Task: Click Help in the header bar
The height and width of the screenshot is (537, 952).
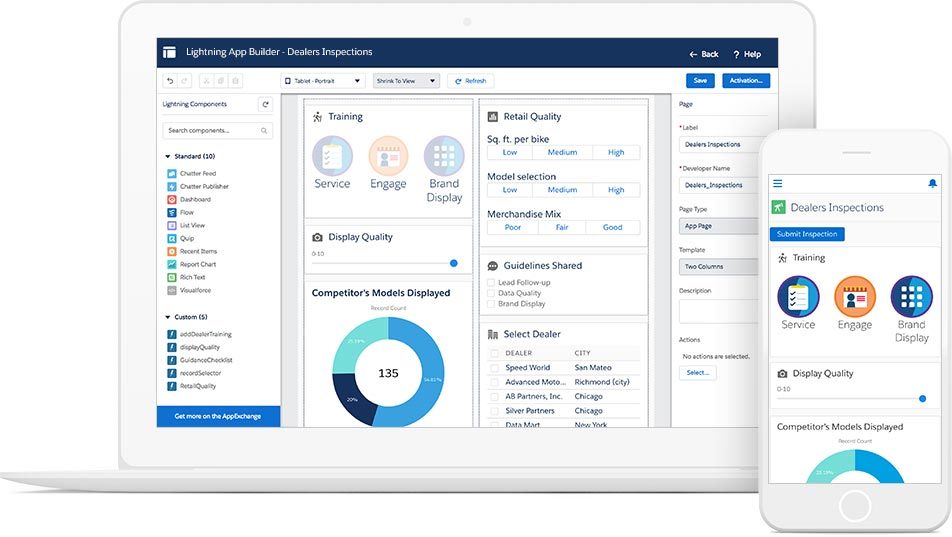Action: tap(747, 54)
